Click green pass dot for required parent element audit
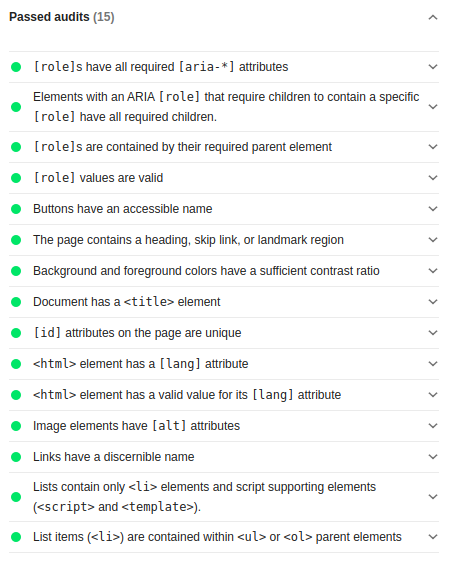 coord(16,147)
